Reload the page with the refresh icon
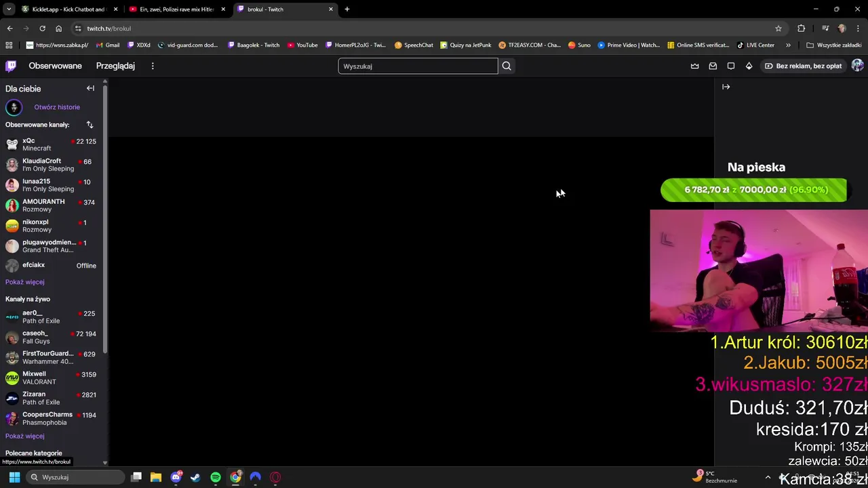 pyautogui.click(x=42, y=28)
